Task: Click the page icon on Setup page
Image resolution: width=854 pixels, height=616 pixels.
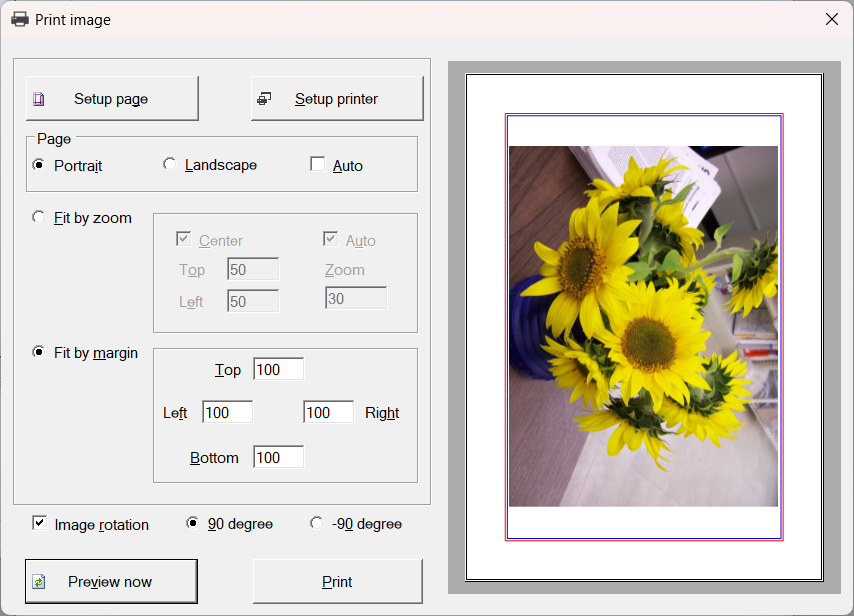Action: 39,99
